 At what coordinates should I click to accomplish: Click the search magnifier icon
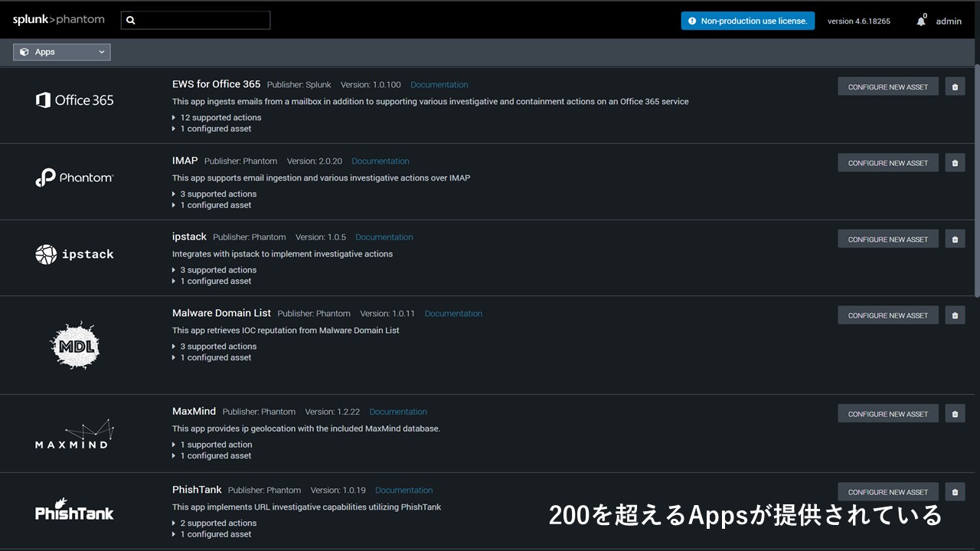pyautogui.click(x=130, y=21)
